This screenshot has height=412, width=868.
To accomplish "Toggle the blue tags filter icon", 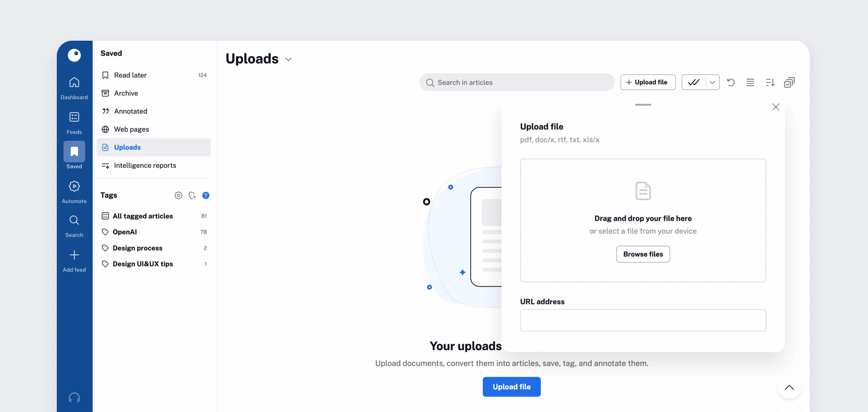I will [x=206, y=195].
